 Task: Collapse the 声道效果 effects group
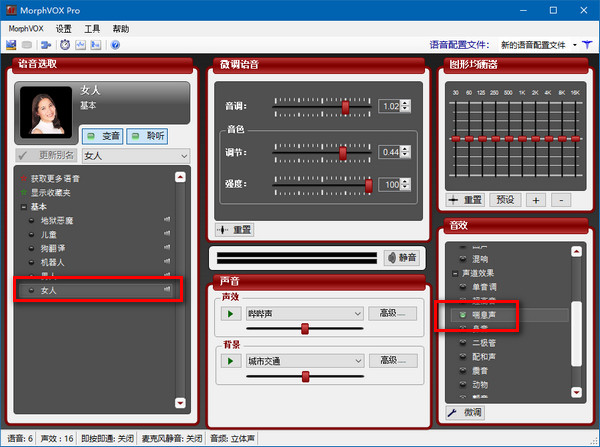(x=455, y=273)
